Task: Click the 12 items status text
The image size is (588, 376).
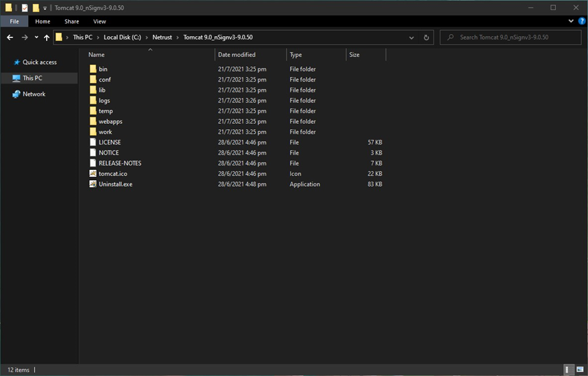Action: coord(19,370)
